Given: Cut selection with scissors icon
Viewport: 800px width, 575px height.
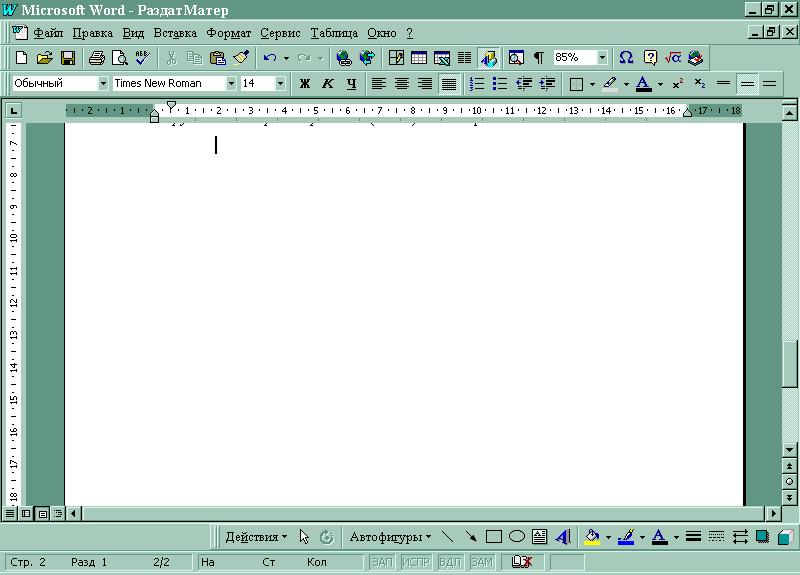Looking at the screenshot, I should click(171, 58).
